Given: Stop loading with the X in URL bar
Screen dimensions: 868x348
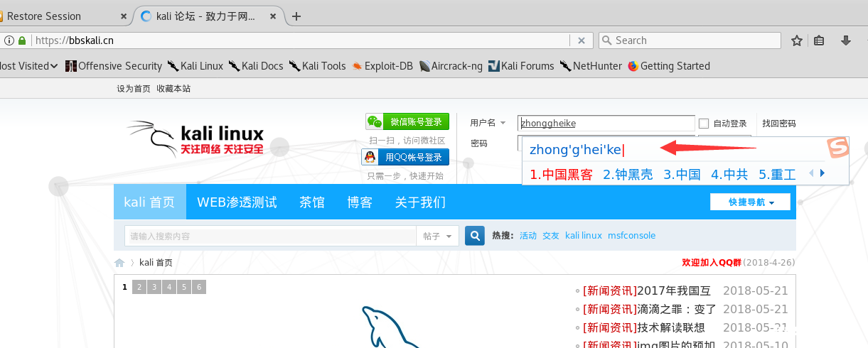Looking at the screenshot, I should click(x=582, y=40).
